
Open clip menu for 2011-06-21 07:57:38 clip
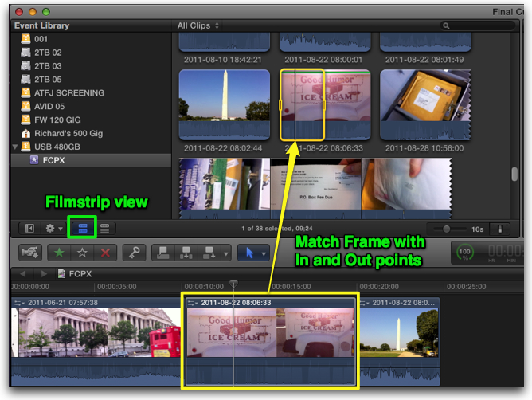[19, 303]
